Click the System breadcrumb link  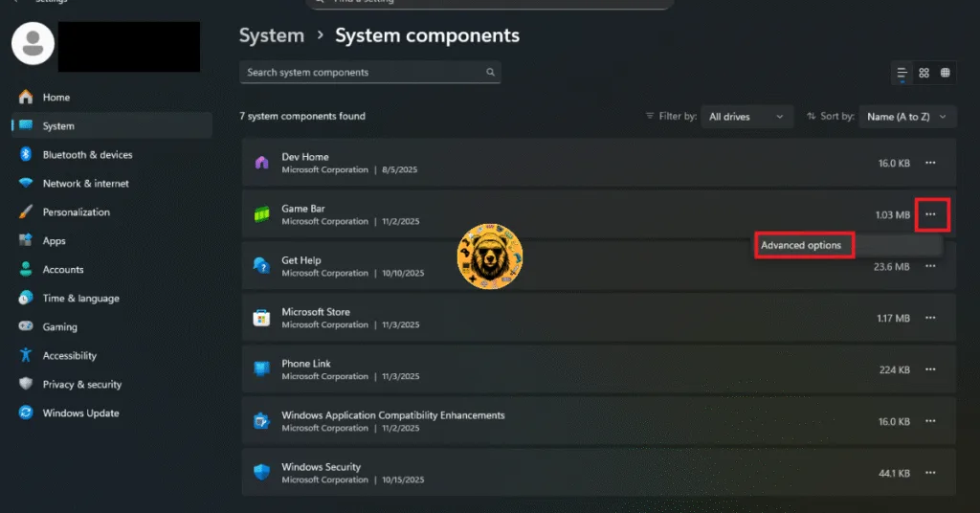271,35
